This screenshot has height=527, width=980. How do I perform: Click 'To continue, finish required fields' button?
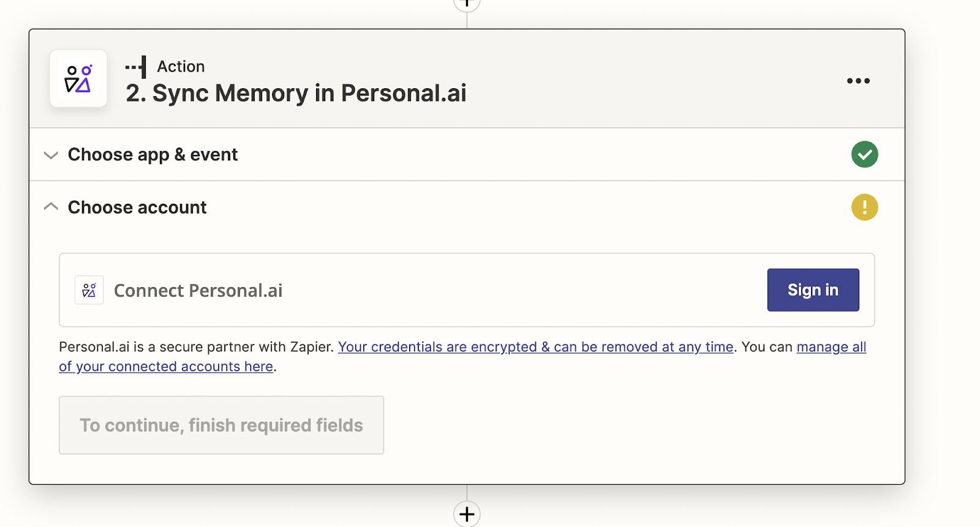pyautogui.click(x=221, y=425)
